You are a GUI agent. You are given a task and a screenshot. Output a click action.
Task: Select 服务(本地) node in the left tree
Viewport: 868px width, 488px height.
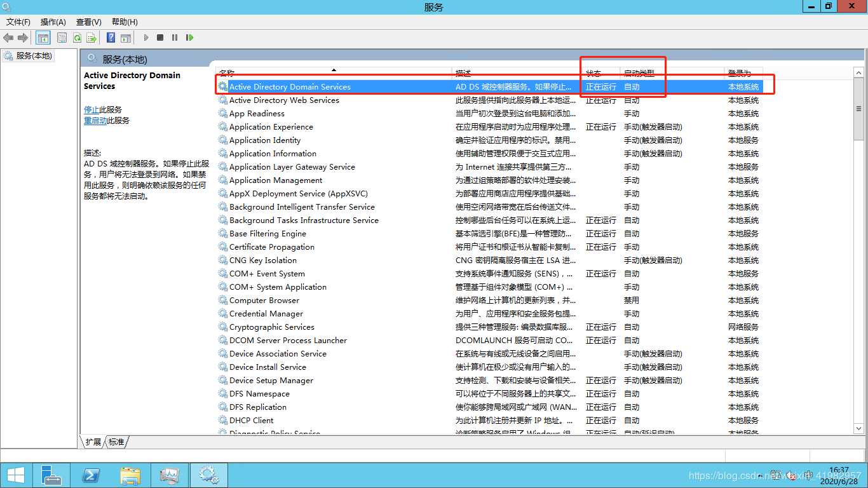tap(29, 56)
